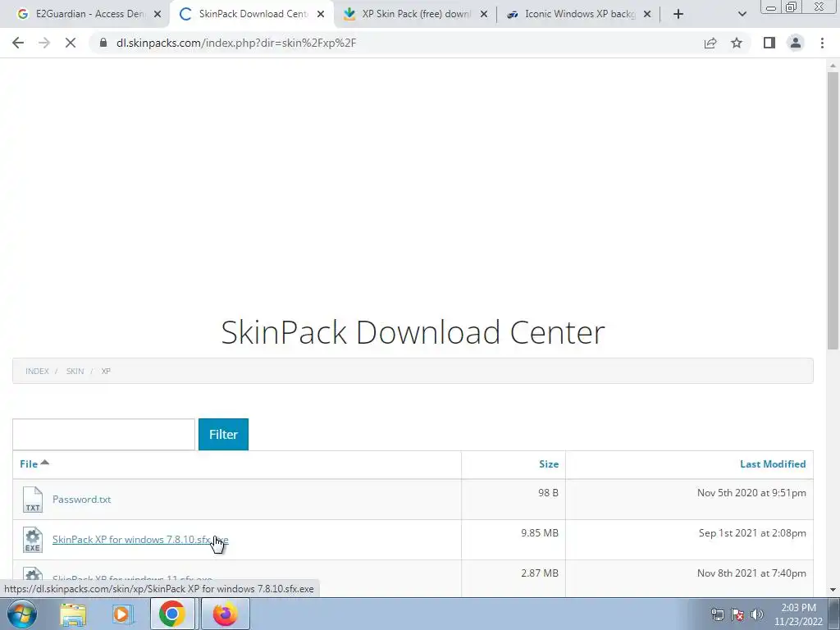Image resolution: width=840 pixels, height=630 pixels.
Task: Open a new tab with the plus button
Action: (678, 14)
